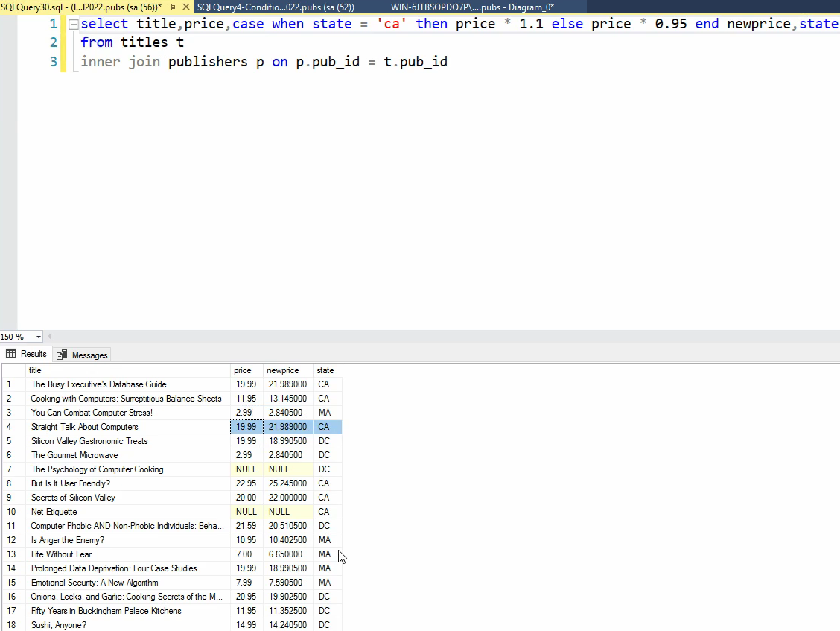Click the newprice column header

click(287, 370)
